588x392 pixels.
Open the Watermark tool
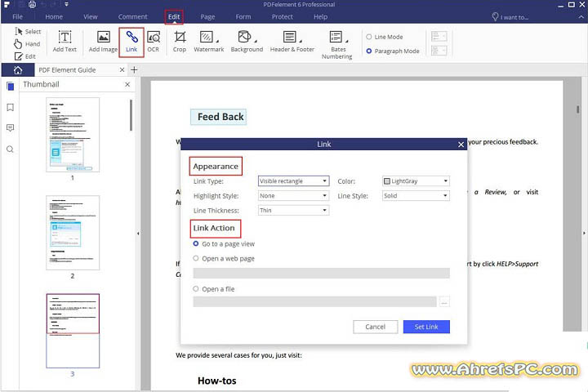click(208, 42)
